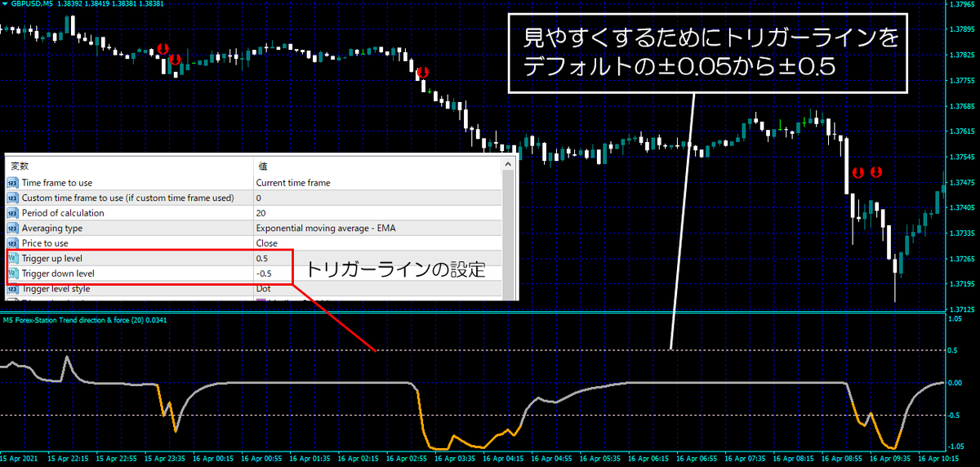This screenshot has height=467, width=980.
Task: Select the Trigger up level row label
Action: coord(53,258)
